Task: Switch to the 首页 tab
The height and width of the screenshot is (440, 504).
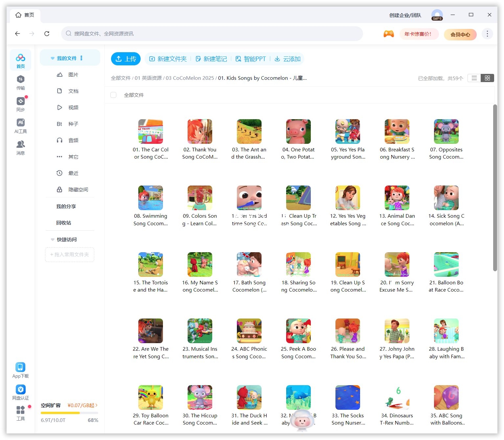Action: coord(25,15)
